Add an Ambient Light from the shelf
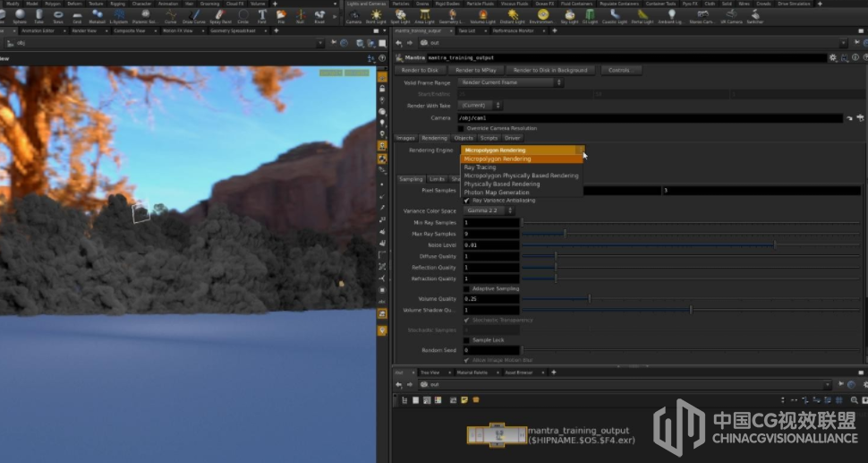Viewport: 868px width, 463px height. pyautogui.click(x=671, y=16)
